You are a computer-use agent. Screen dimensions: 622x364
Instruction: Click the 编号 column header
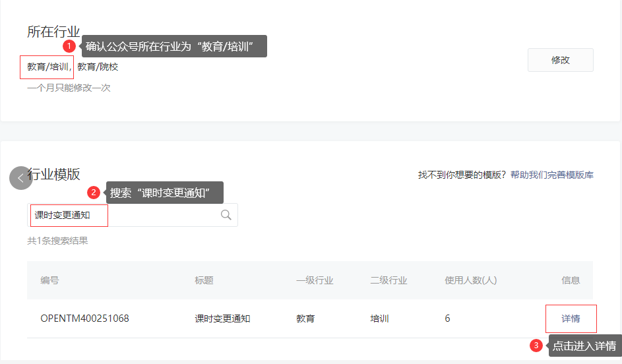click(49, 280)
